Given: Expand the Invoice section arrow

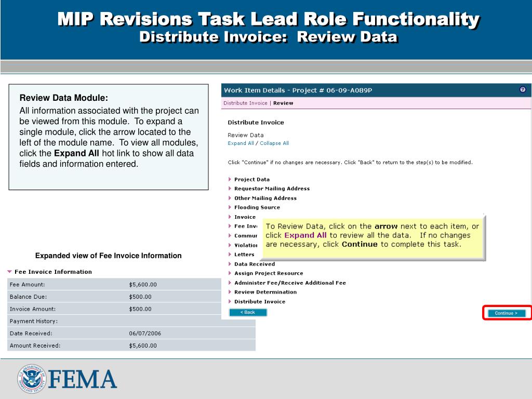Looking at the screenshot, I should point(230,217).
